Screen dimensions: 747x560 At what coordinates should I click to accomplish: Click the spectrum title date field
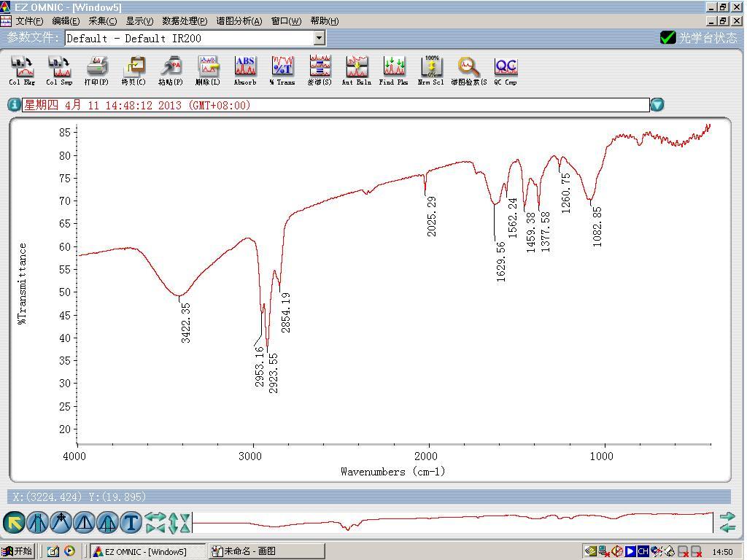point(336,105)
